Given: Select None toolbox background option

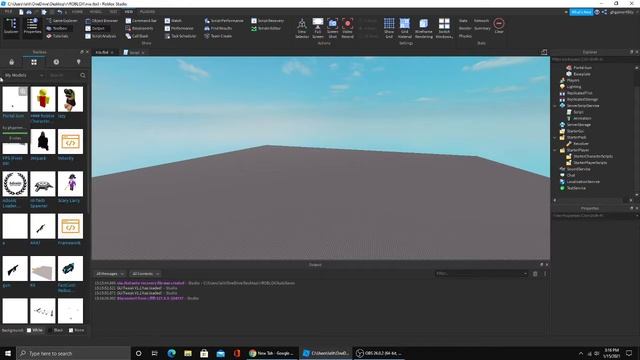Looking at the screenshot, I should coord(76,330).
